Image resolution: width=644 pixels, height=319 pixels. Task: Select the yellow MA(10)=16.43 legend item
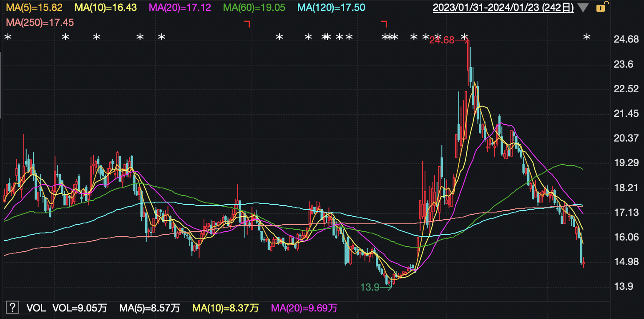(x=106, y=8)
